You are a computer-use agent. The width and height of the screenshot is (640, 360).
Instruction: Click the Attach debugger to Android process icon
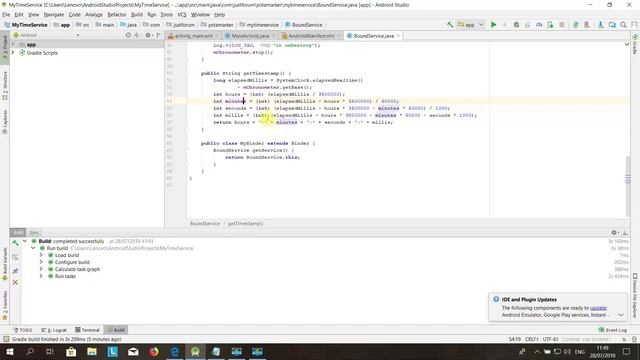tap(550, 25)
